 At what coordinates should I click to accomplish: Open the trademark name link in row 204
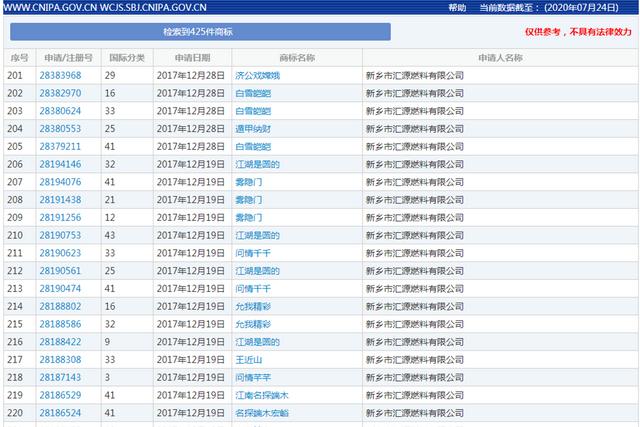(253, 129)
